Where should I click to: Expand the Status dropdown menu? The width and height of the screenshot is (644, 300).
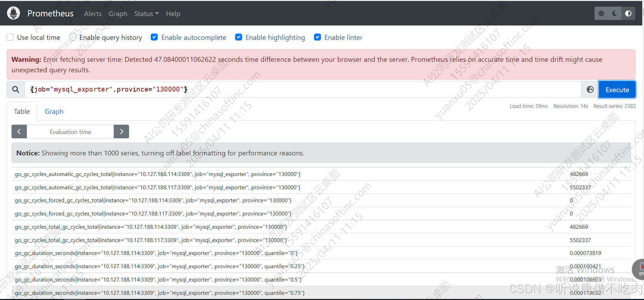[x=147, y=14]
